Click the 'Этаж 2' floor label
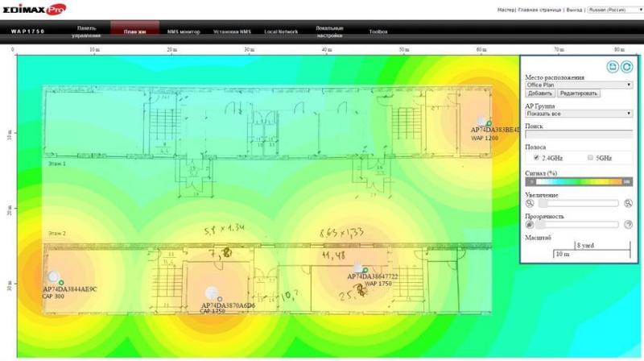The height and width of the screenshot is (361, 644). tap(57, 234)
